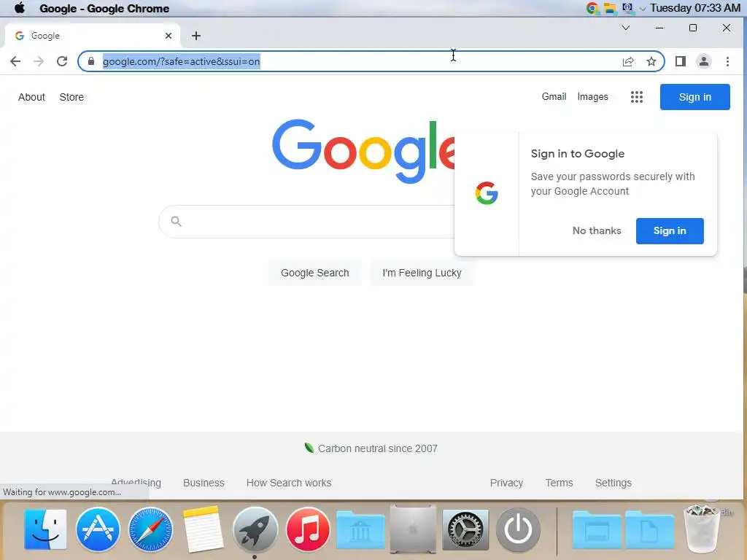
Task: Open the Store link
Action: point(71,97)
